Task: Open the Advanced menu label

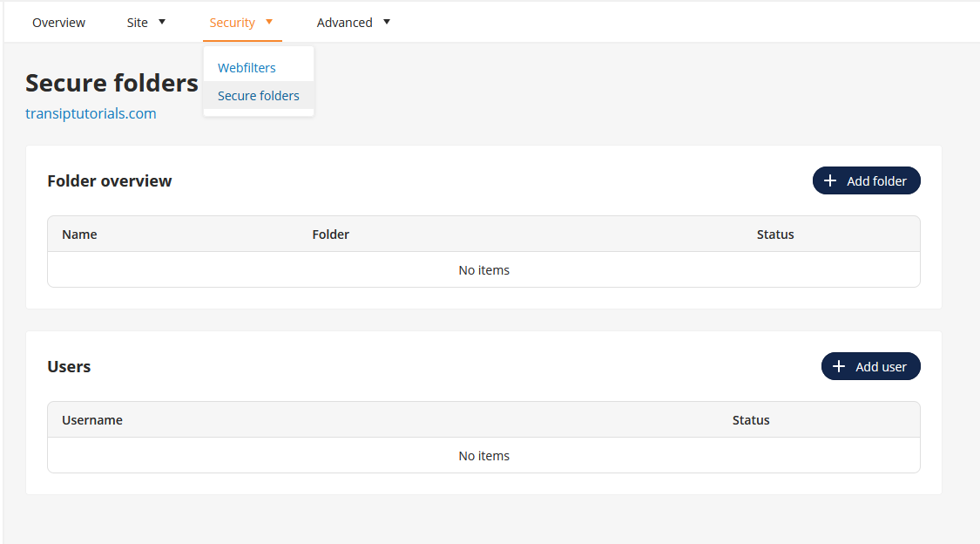Action: coord(344,23)
